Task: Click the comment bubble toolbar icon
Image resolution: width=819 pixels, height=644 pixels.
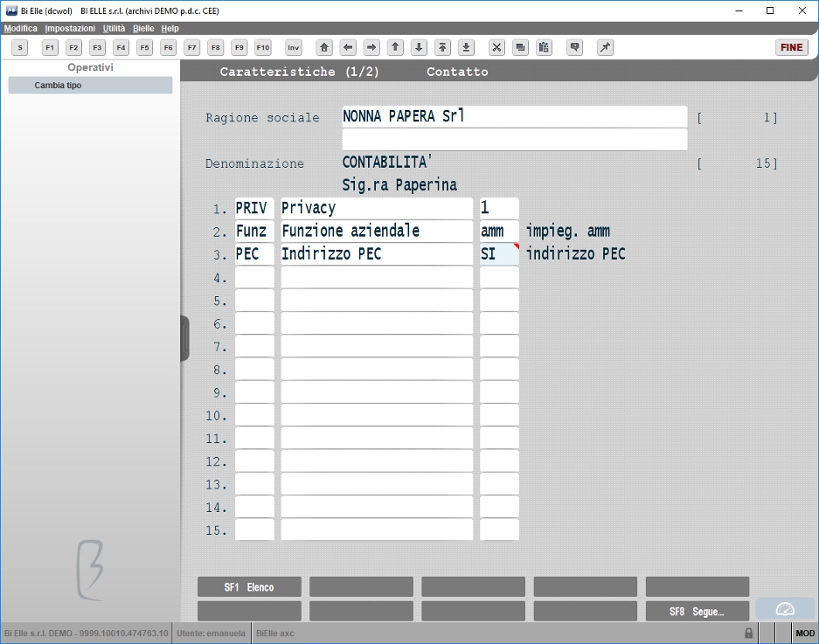Action: pos(574,47)
